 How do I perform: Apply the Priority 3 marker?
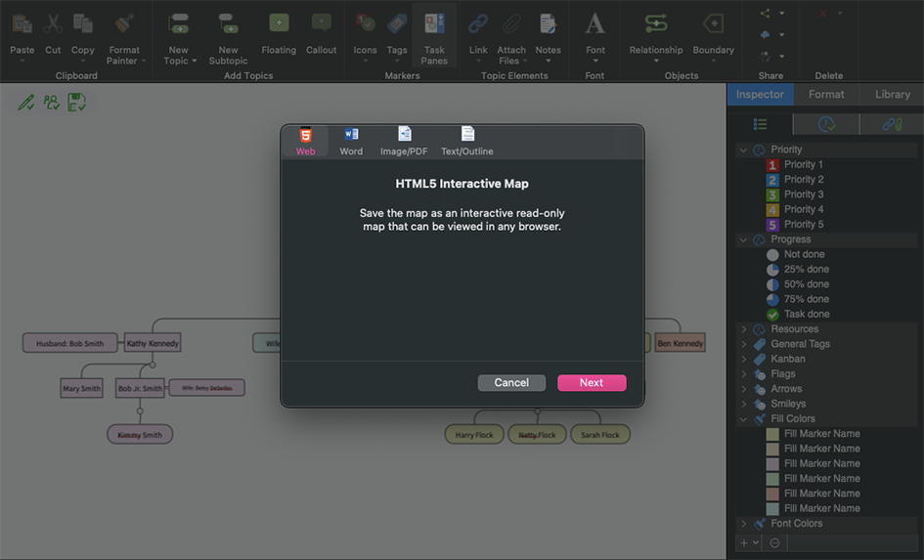794,194
